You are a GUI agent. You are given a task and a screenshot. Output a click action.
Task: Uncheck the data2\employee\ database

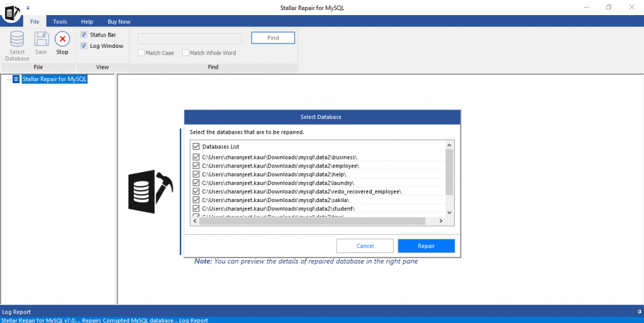coord(196,166)
